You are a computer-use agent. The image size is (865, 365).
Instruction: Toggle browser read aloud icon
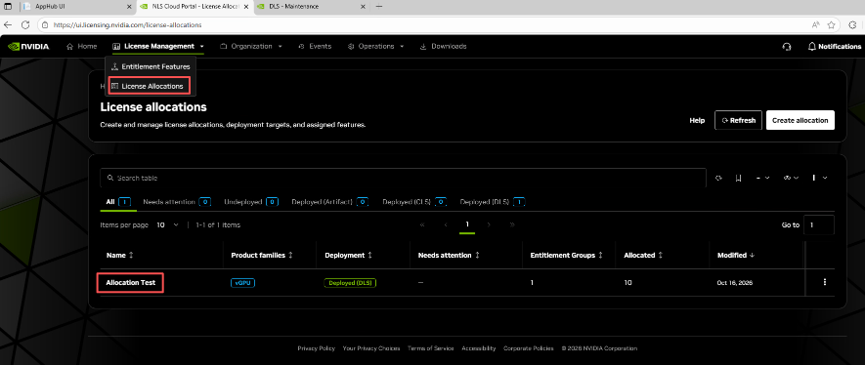tap(815, 25)
